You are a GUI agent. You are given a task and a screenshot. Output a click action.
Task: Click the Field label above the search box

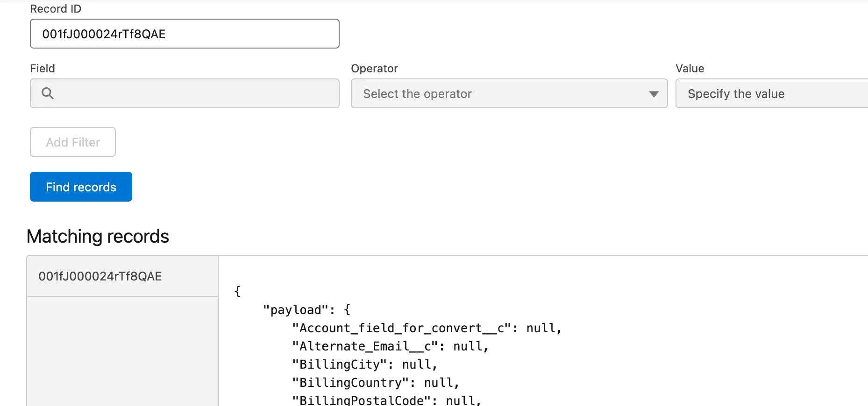pos(43,69)
